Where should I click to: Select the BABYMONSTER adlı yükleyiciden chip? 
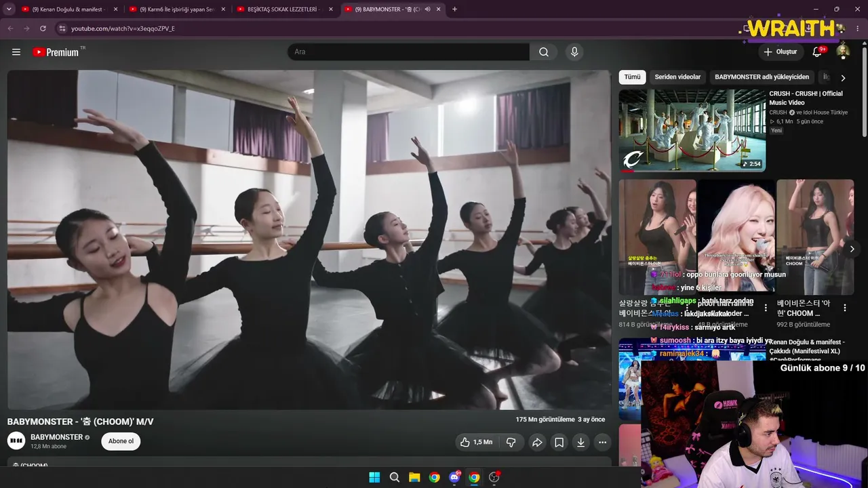point(762,77)
